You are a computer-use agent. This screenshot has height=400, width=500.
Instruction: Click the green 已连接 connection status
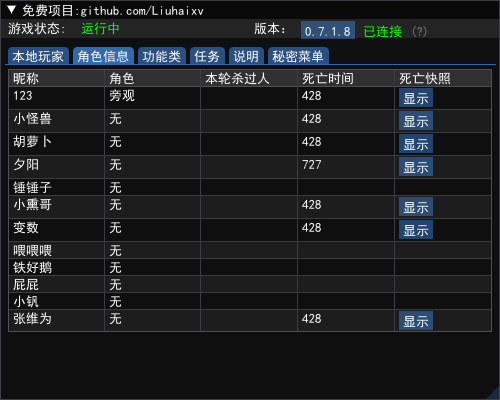(x=383, y=32)
